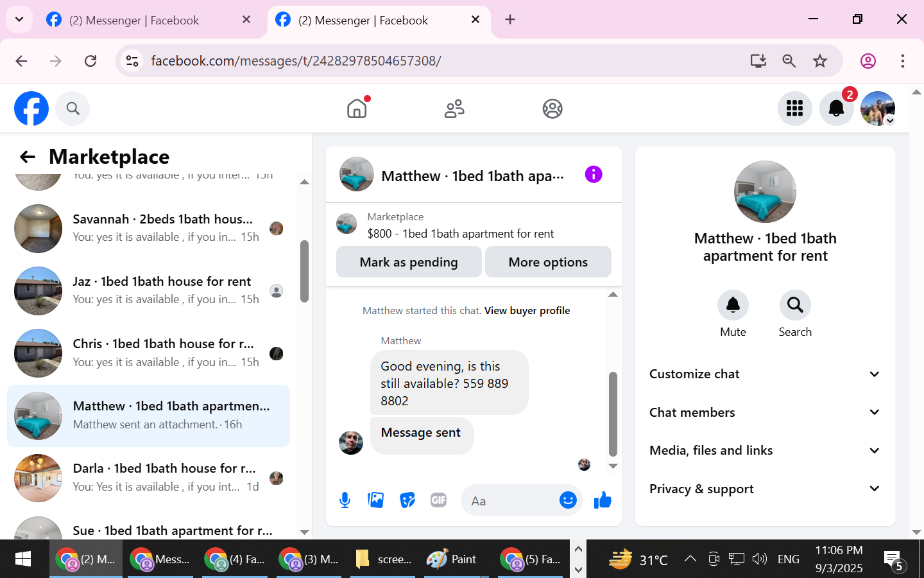Expand the Chat members section
924x578 pixels.
pyautogui.click(x=765, y=412)
